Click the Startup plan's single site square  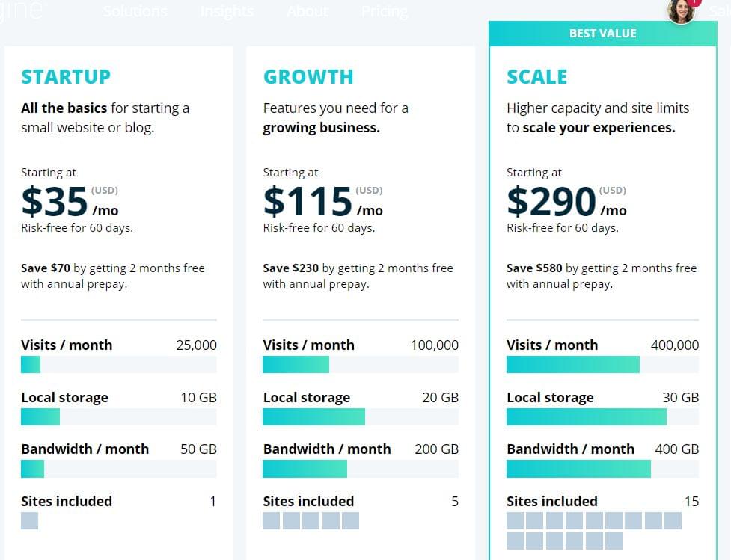[29, 520]
